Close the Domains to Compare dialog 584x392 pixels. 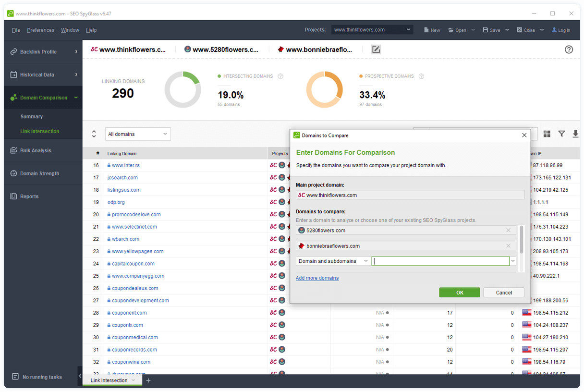coord(524,135)
